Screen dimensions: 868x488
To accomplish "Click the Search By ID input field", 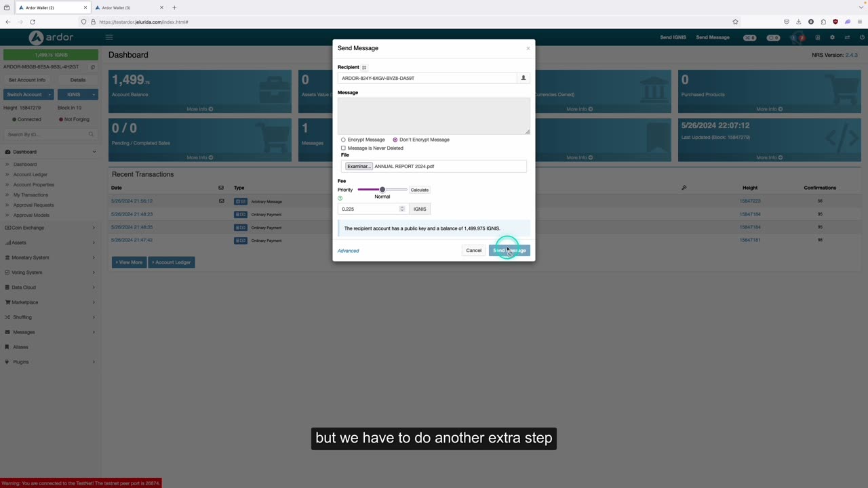I will pos(51,134).
